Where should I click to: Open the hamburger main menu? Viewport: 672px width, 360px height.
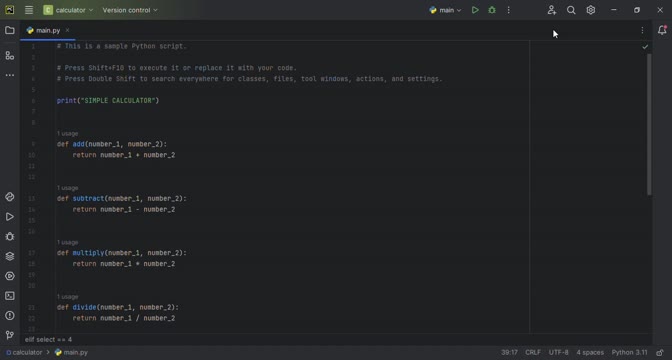(29, 10)
